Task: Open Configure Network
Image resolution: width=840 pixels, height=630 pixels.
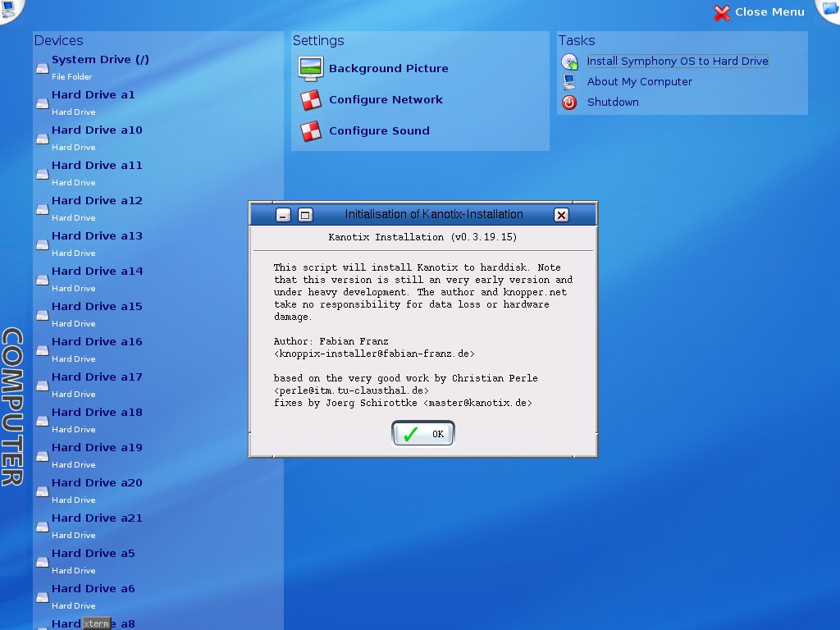Action: [x=386, y=99]
